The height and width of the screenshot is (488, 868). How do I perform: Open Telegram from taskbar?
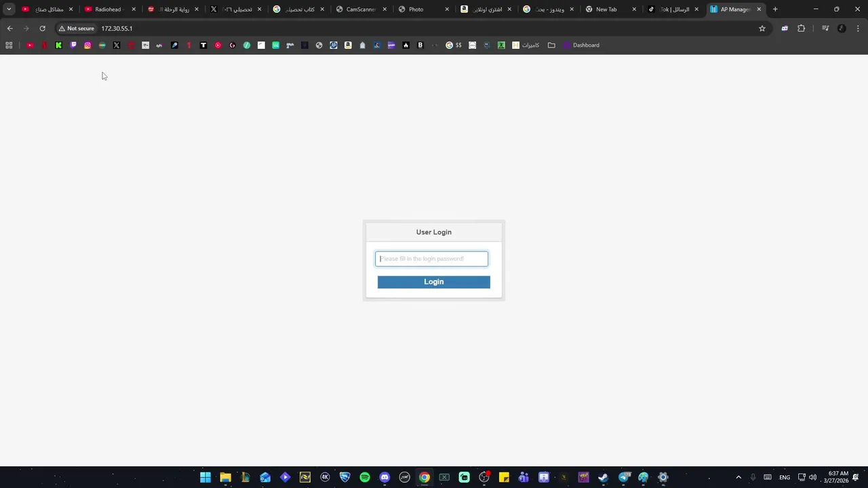(x=623, y=477)
